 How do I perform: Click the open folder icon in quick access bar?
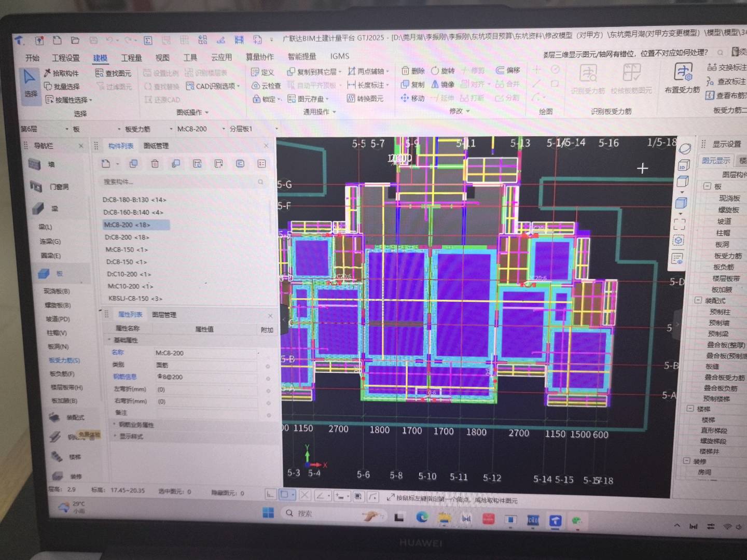point(75,40)
